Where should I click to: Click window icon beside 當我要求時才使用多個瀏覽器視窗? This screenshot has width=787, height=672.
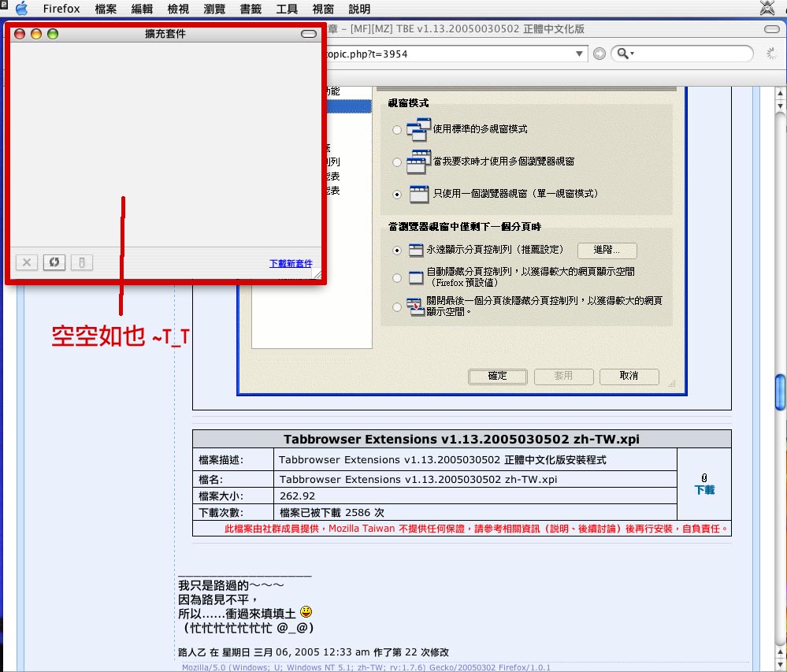[x=418, y=162]
